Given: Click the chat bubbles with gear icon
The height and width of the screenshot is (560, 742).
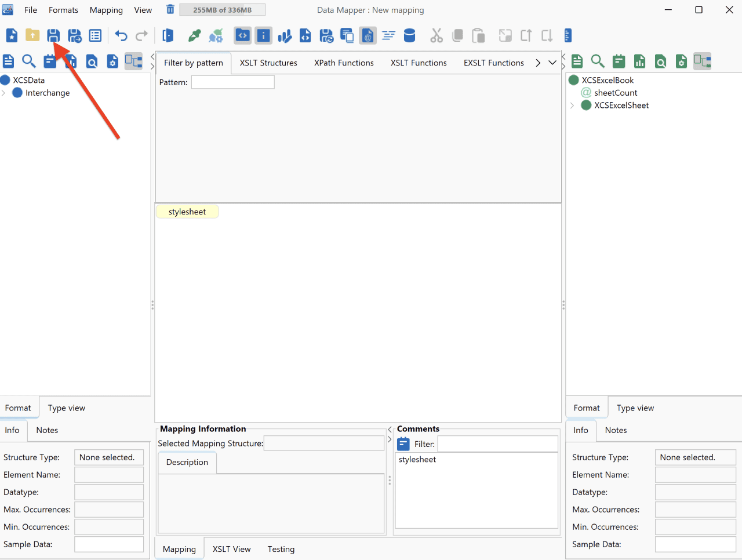Looking at the screenshot, I should point(216,35).
